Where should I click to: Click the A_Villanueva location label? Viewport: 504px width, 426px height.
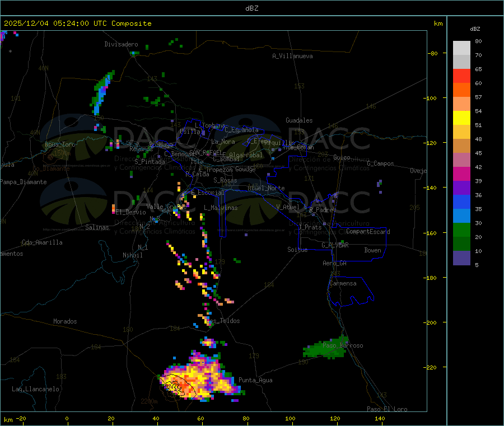[x=292, y=56]
